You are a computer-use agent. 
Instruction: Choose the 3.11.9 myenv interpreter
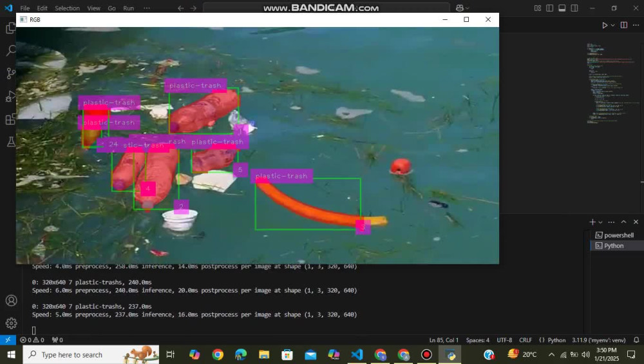598,340
